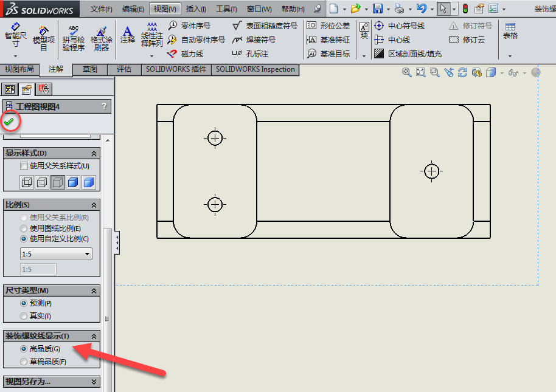
Task: Switch to the SOLIDWORKS Inspection tab
Action: (x=255, y=69)
